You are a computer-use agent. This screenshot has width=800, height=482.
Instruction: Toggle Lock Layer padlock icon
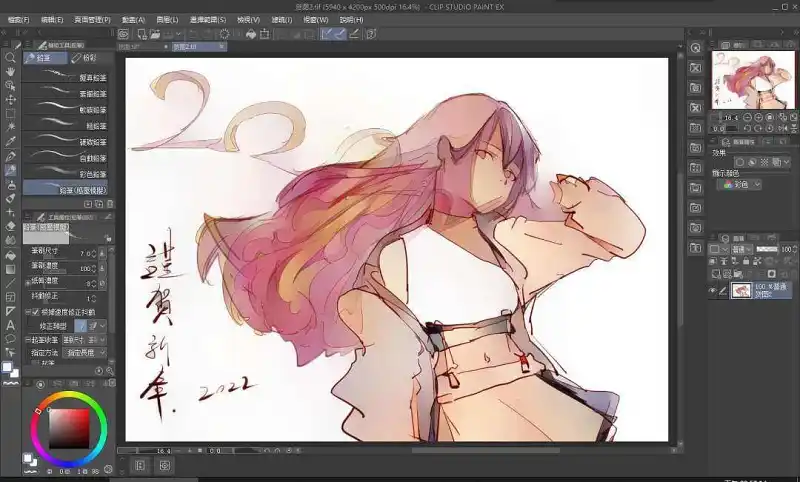coord(746,261)
